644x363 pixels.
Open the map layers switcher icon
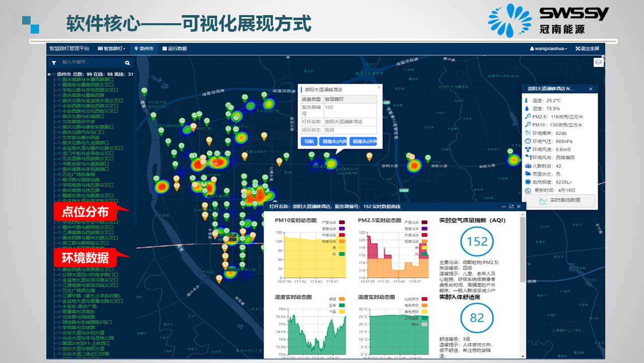tap(598, 62)
